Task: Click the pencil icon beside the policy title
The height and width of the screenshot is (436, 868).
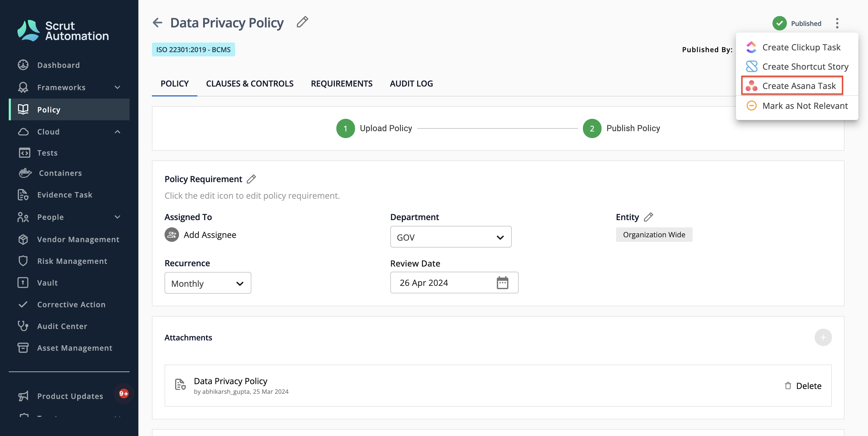Action: coord(302,22)
